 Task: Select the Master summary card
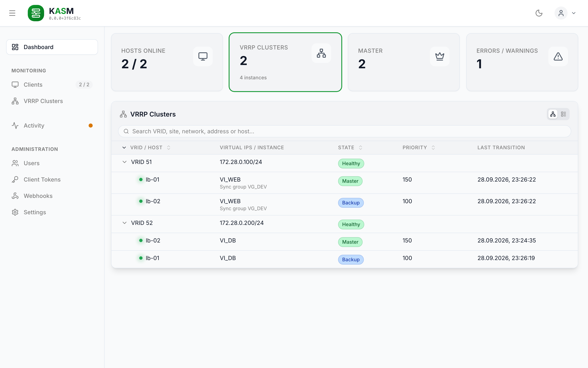click(x=404, y=62)
